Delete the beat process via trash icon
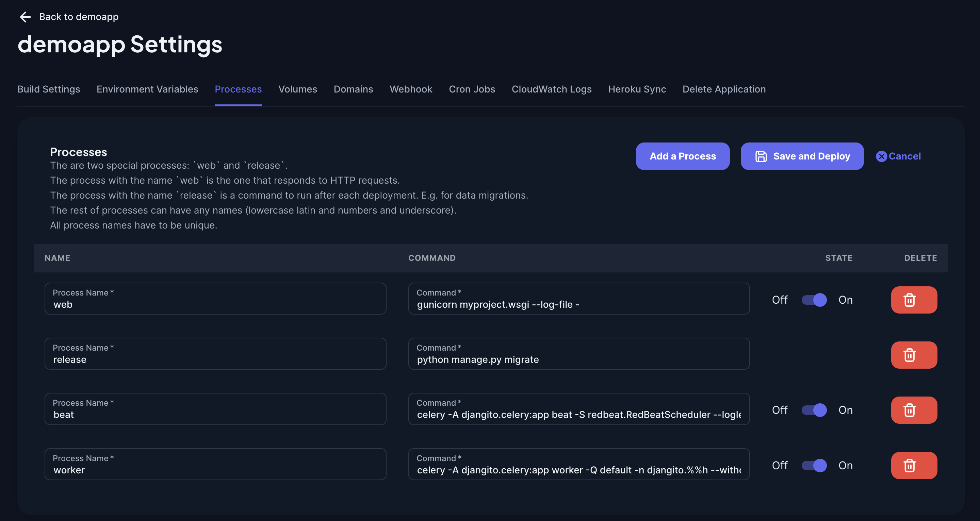Viewport: 980px width, 521px height. 914,410
